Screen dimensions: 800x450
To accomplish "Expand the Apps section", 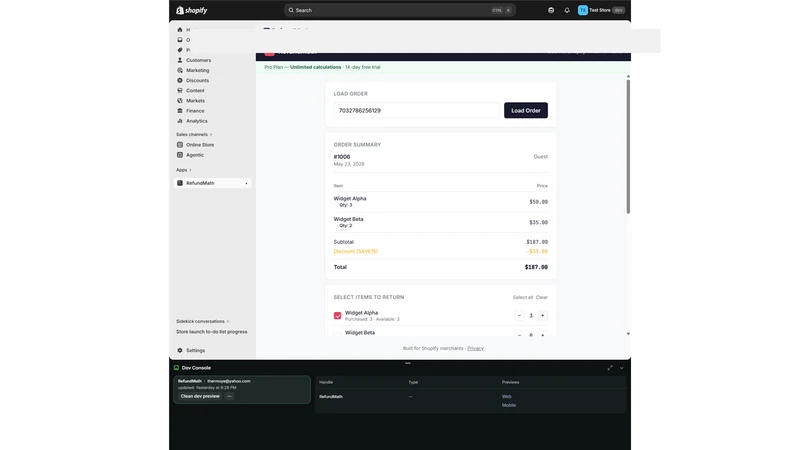I will 184,170.
